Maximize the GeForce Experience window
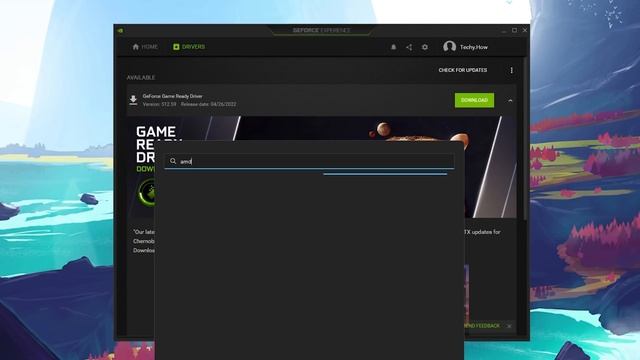This screenshot has width=640, height=360. [514, 30]
